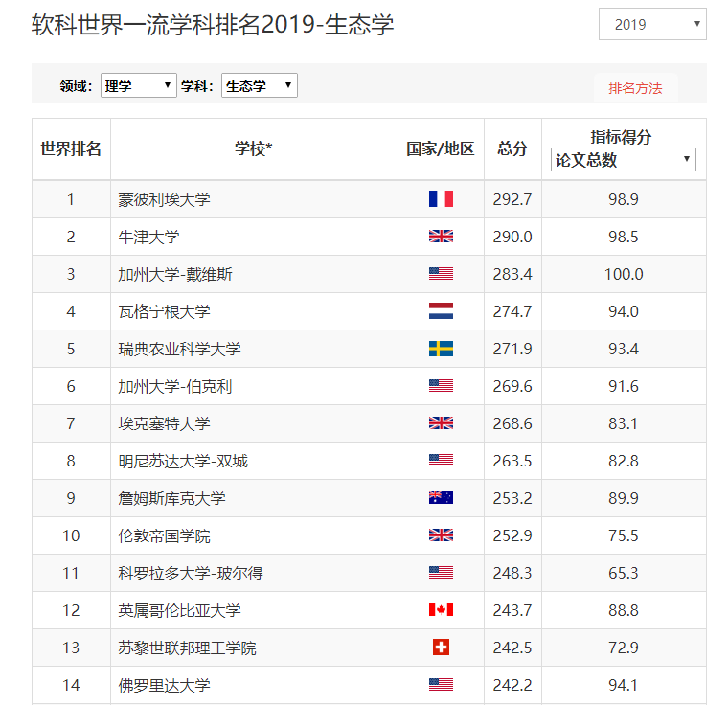Select total score 263.5
The width and height of the screenshot is (728, 705).
pos(512,461)
